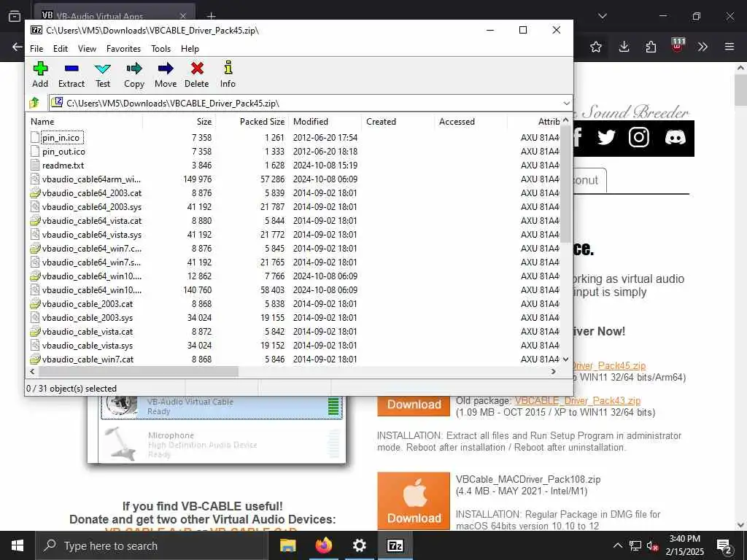
Task: Click the muted volume tray icon
Action: [653, 545]
